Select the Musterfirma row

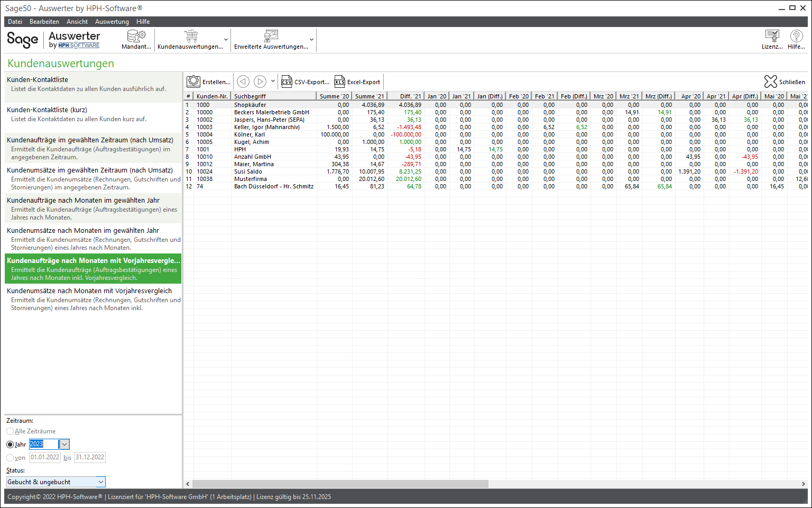[x=495, y=179]
